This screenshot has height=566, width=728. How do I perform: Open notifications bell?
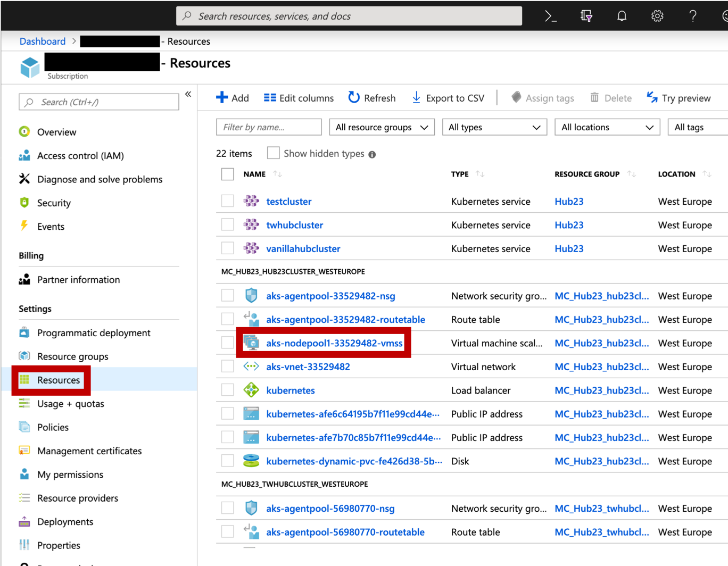coord(622,16)
